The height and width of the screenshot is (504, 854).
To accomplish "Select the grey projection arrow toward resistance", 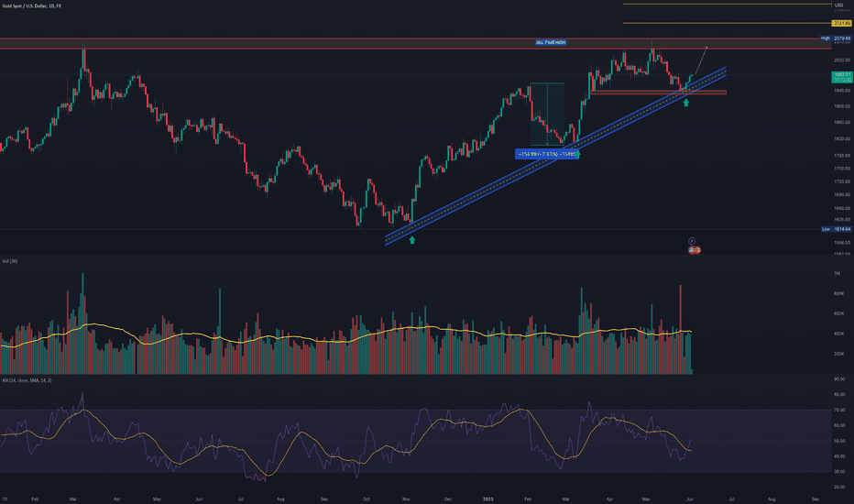I will pyautogui.click(x=701, y=60).
